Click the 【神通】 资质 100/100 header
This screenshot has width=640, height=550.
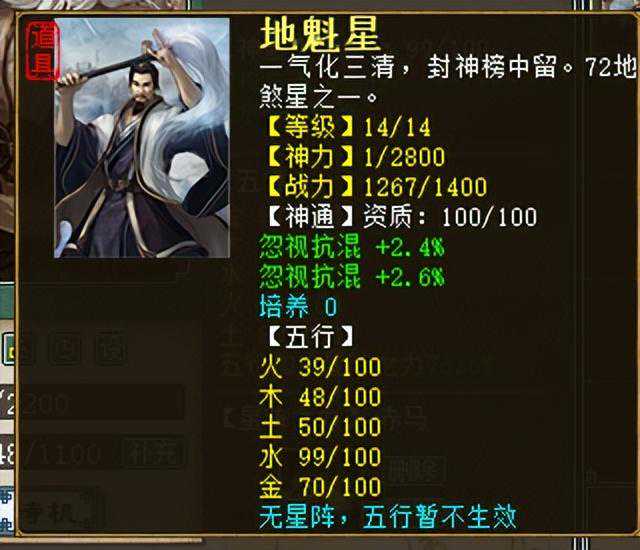(x=401, y=217)
